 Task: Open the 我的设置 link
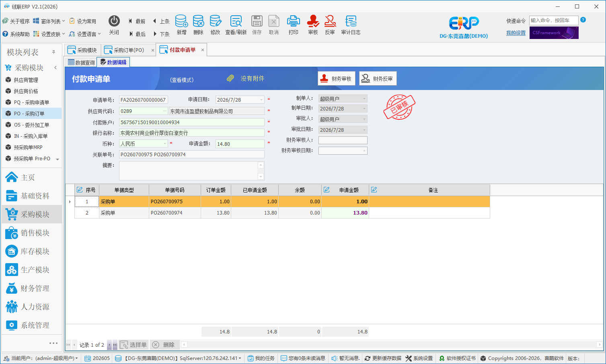click(516, 33)
